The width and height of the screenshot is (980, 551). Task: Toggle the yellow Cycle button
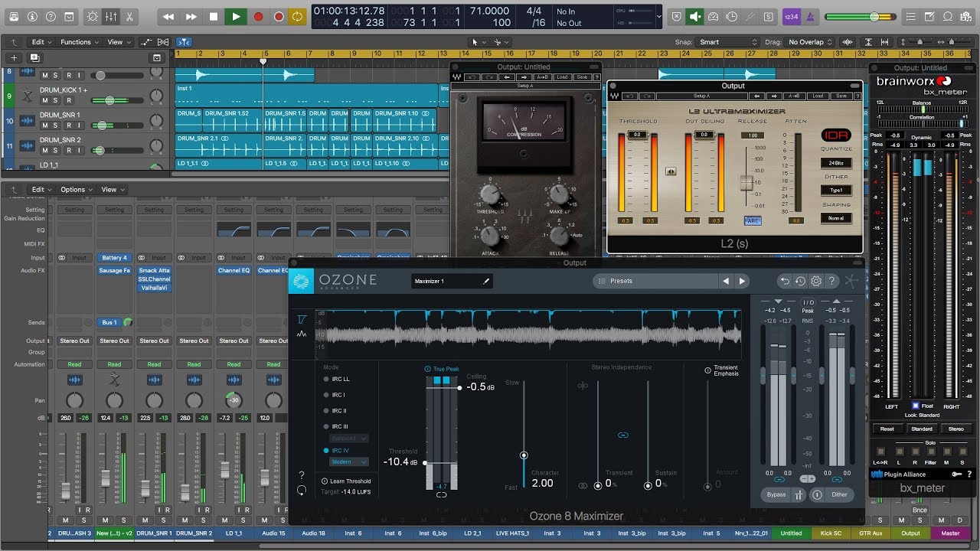pos(297,16)
